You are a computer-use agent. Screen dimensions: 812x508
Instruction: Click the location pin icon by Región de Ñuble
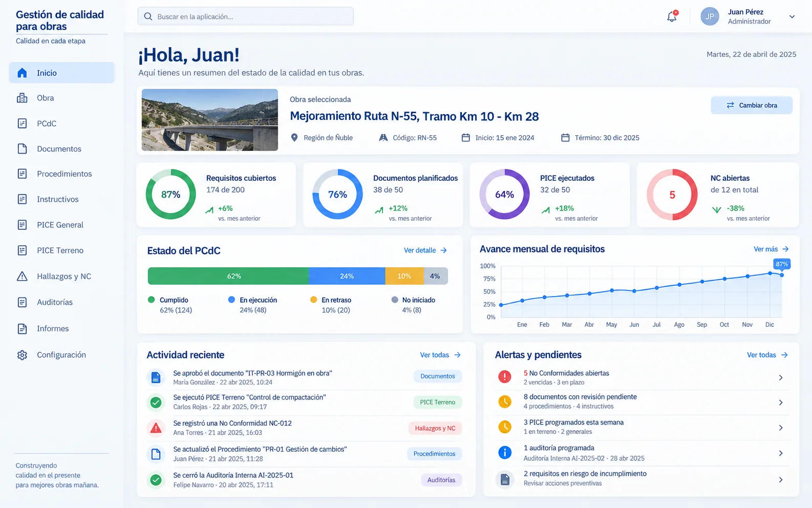[294, 138]
